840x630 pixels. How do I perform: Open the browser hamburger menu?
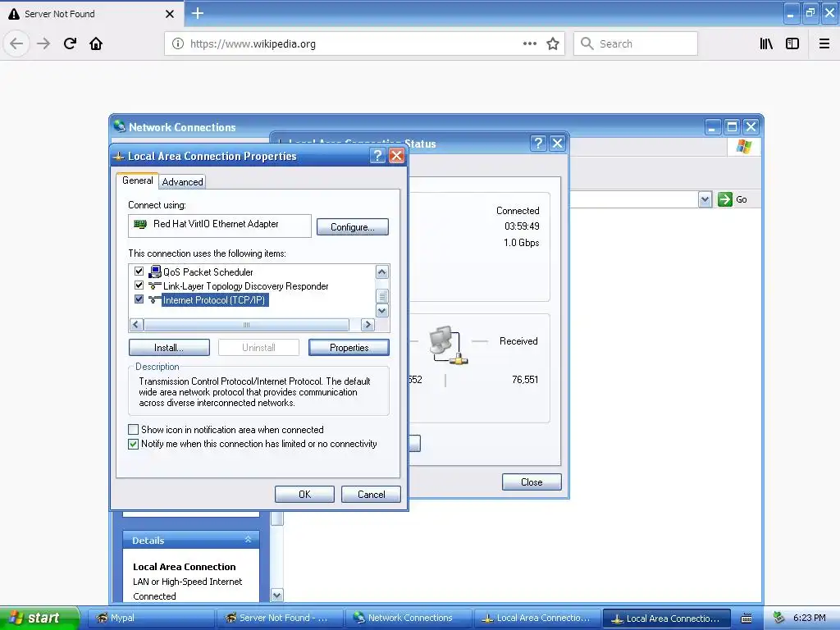pos(824,43)
